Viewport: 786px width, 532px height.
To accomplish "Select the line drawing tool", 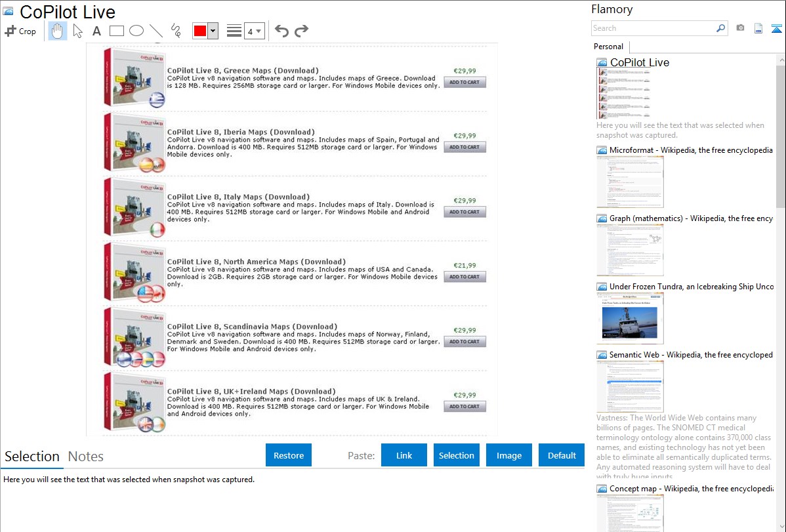I will click(156, 31).
